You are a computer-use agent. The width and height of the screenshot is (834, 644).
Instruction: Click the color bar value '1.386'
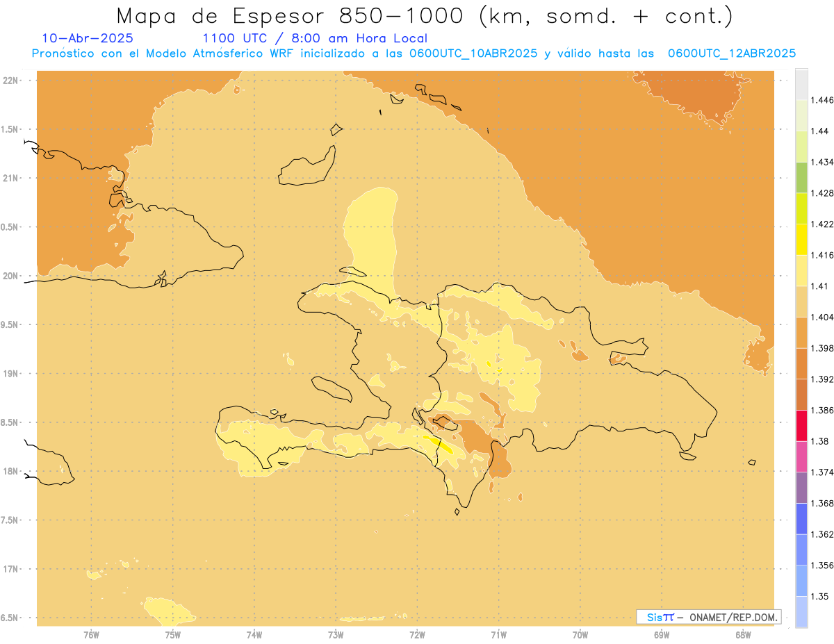(822, 411)
